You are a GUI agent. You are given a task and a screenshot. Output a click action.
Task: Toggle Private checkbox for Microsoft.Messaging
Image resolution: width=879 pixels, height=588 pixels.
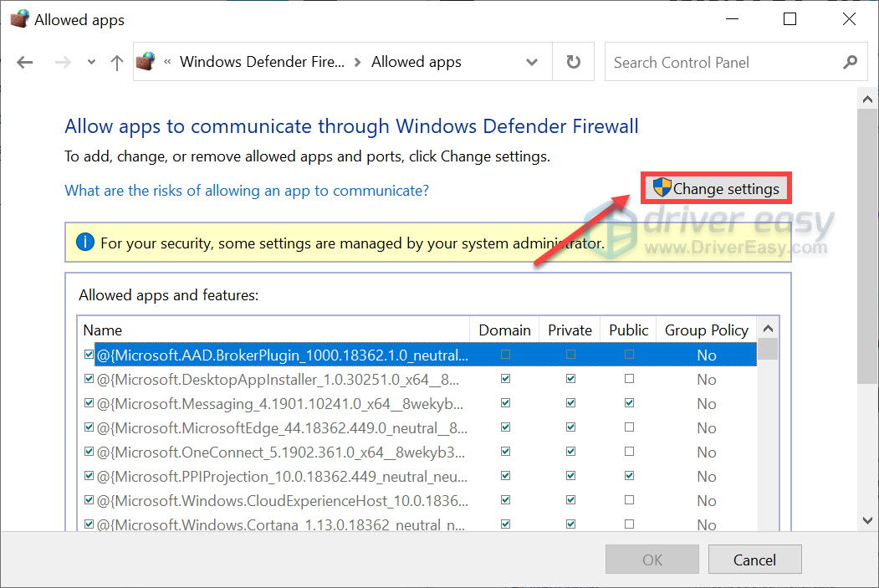[570, 403]
